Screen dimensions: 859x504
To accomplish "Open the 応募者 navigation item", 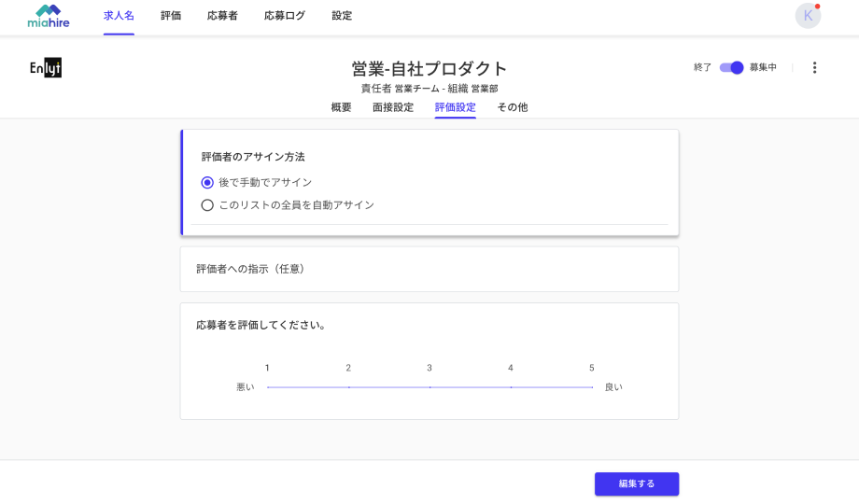I will point(222,16).
